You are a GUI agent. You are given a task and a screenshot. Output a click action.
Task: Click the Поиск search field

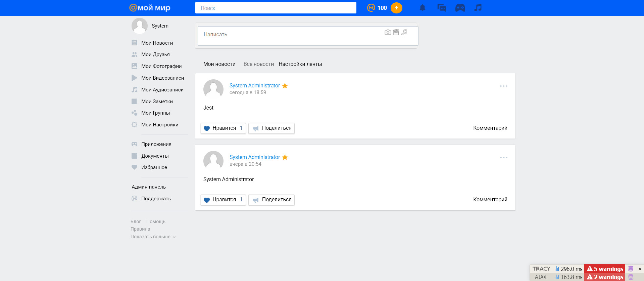click(x=276, y=8)
